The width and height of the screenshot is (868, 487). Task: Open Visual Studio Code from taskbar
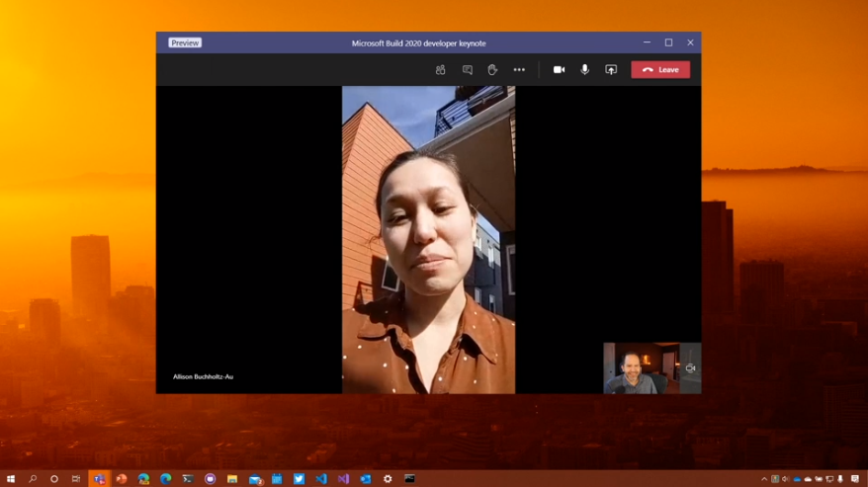[321, 479]
